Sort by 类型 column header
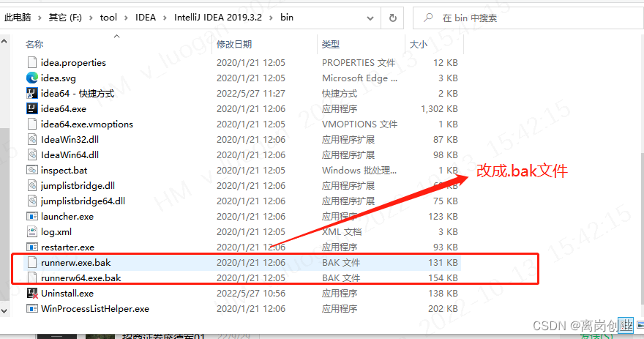The height and width of the screenshot is (339, 644). click(x=331, y=44)
